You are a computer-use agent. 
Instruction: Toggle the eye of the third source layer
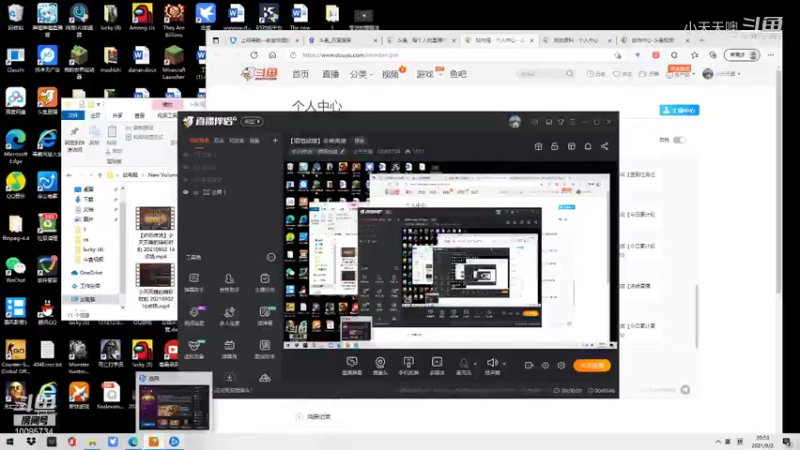[186, 180]
